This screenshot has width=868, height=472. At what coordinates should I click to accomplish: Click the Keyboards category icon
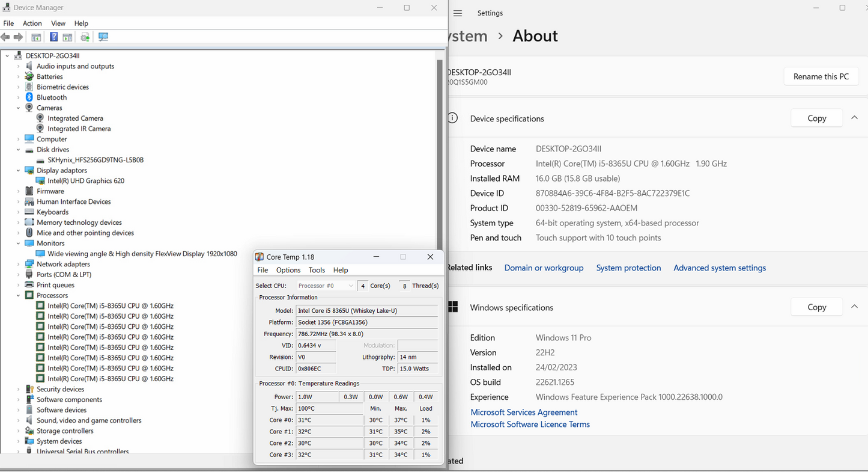pyautogui.click(x=29, y=212)
